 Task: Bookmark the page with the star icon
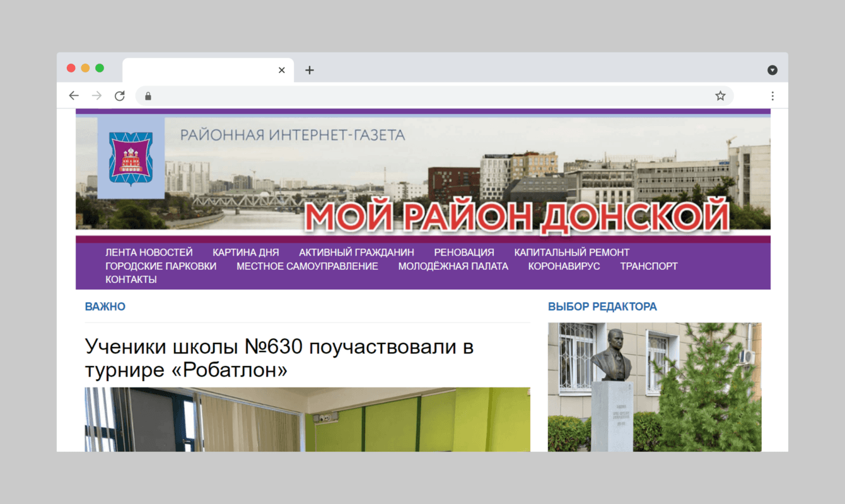(720, 95)
